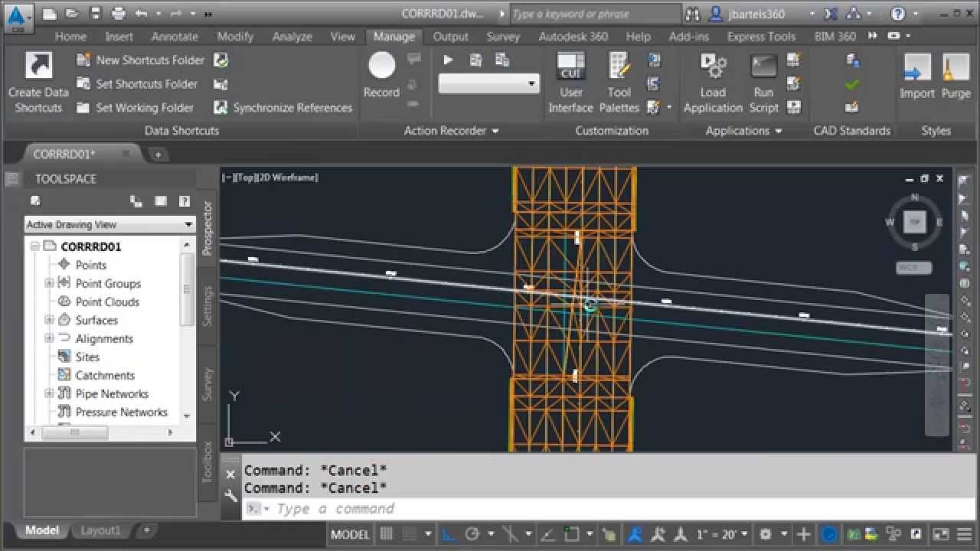Open the Active Drawing View dropdown
980x551 pixels.
tap(109, 224)
